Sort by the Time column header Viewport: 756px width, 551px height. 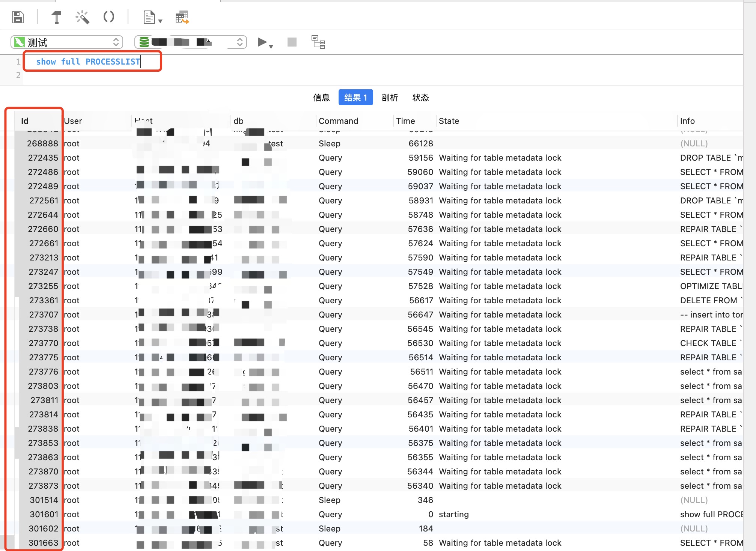point(405,121)
